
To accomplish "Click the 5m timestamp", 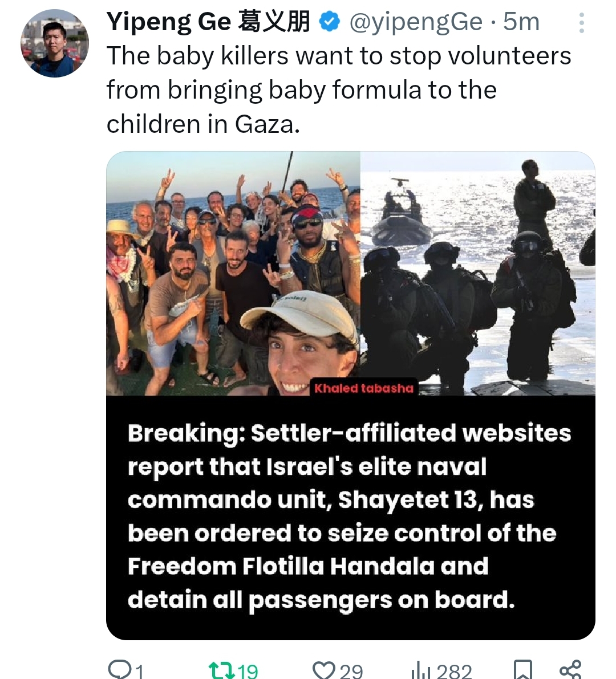I will click(x=521, y=22).
